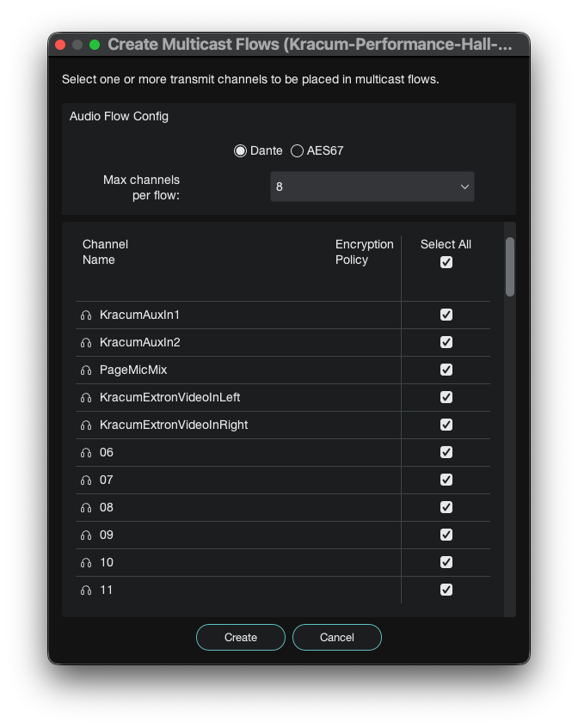Click the headphone icon beside channel 10
The image size is (578, 728).
point(86,563)
